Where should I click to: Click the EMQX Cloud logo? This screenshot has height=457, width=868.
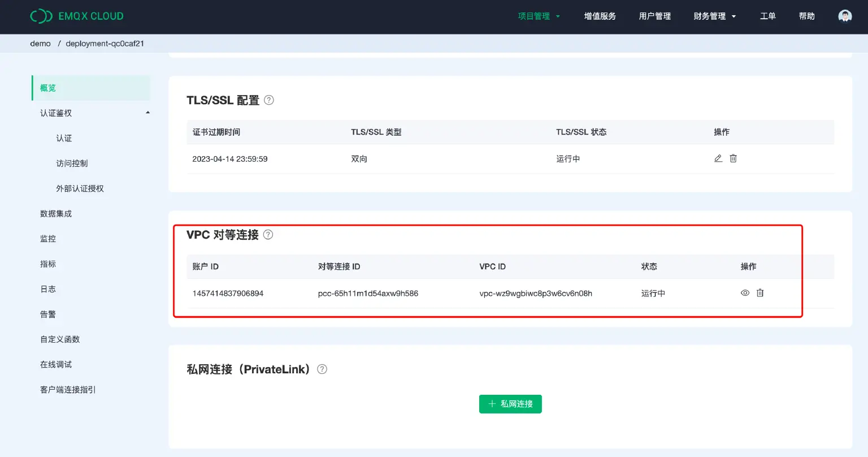[x=77, y=16]
